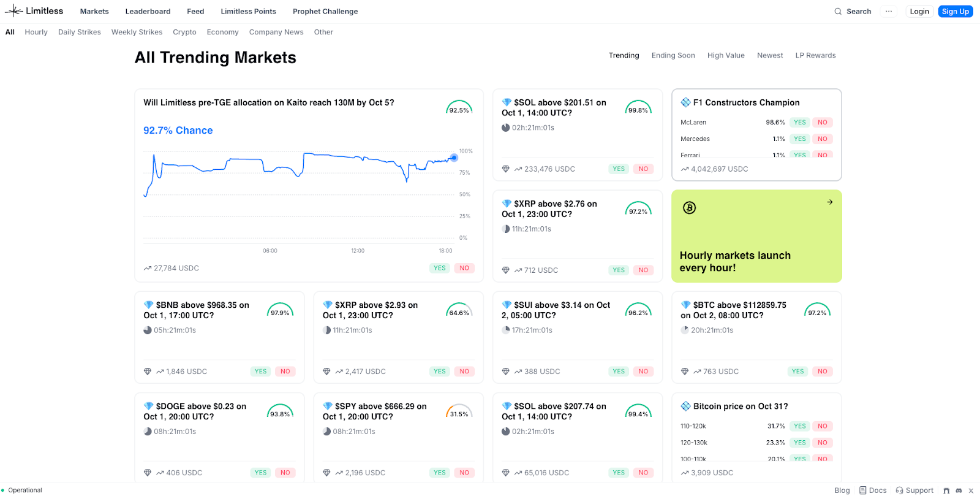Open the Support headset icon in footer
Screen dimensions: 980x496
(899, 490)
